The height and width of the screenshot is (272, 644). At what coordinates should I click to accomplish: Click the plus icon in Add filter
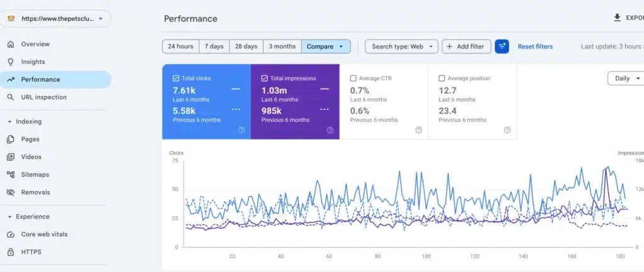(x=450, y=46)
